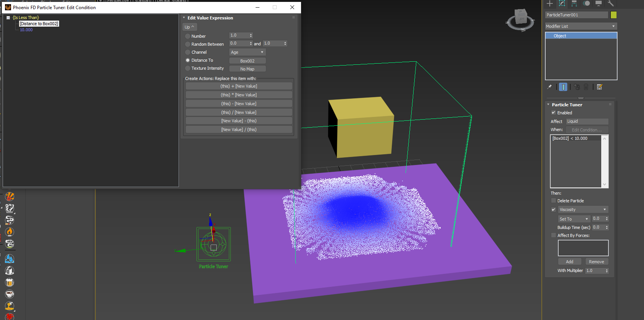Click the honey pouring preset icon
644x320 pixels.
point(10,306)
